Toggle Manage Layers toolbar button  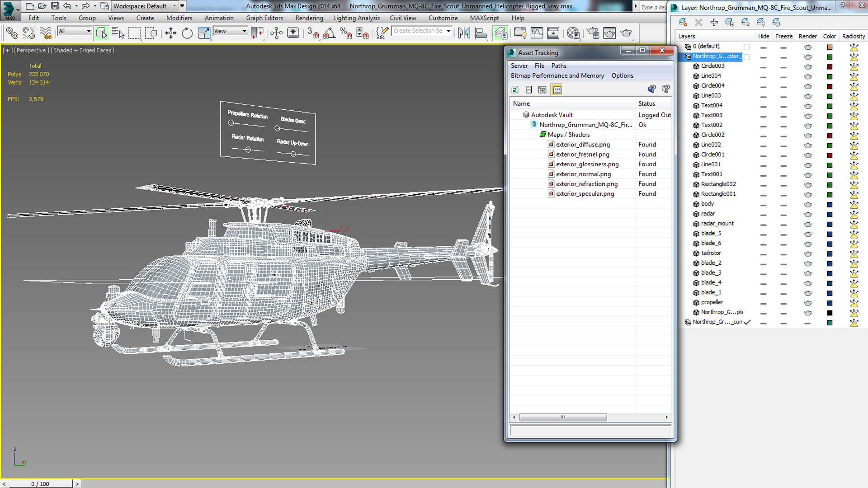(x=500, y=33)
